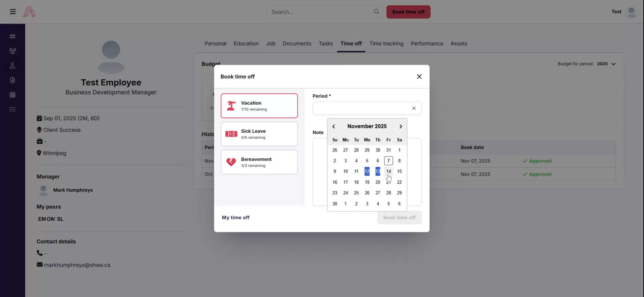Pick November 29 in calendar
Image resolution: width=644 pixels, height=297 pixels.
[x=399, y=193]
